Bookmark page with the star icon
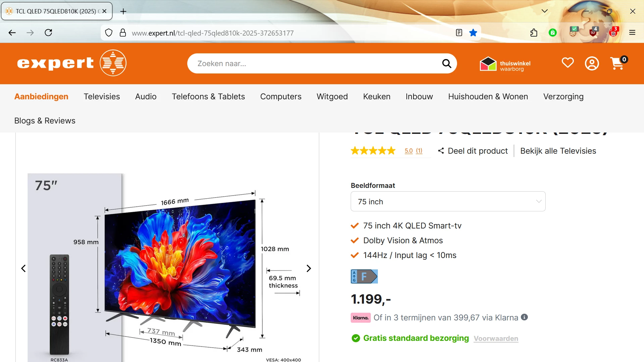 (x=473, y=33)
